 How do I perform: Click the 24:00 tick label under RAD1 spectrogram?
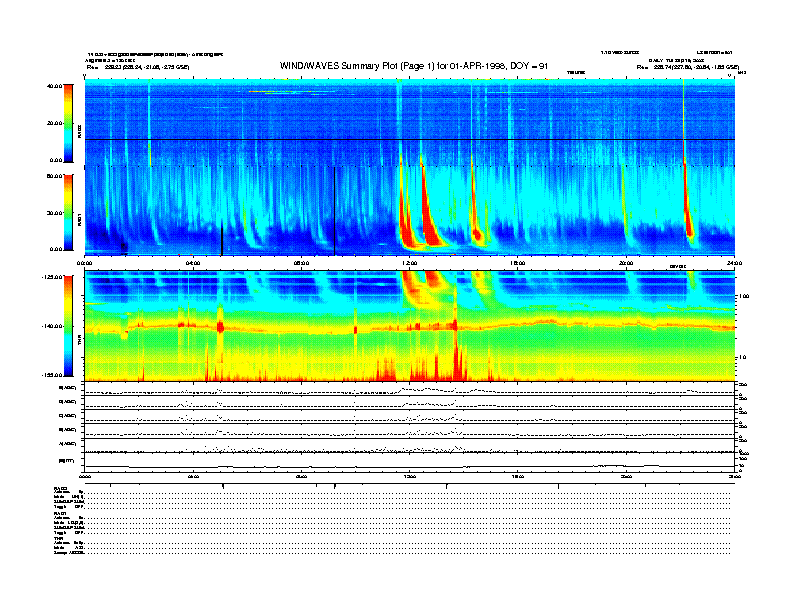(x=734, y=263)
